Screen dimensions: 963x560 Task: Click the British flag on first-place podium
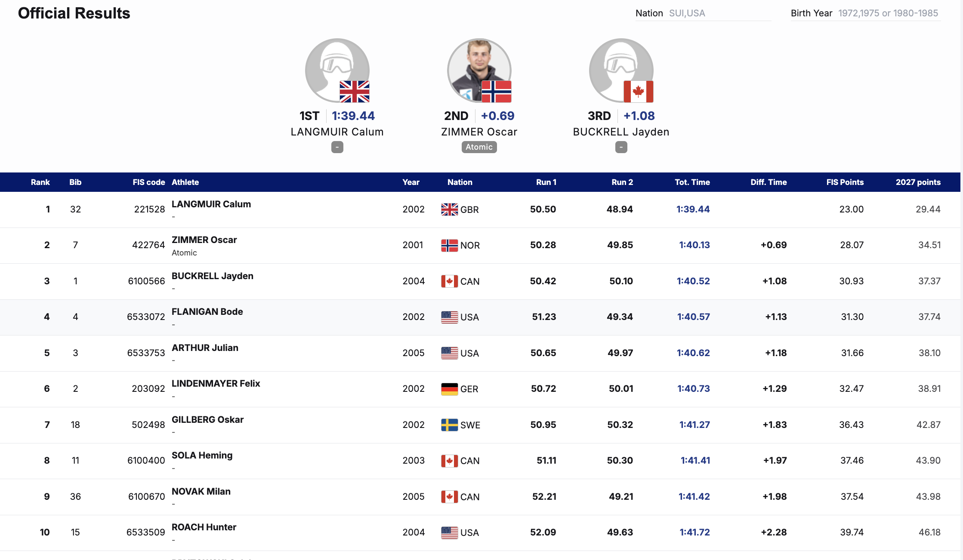tap(354, 92)
